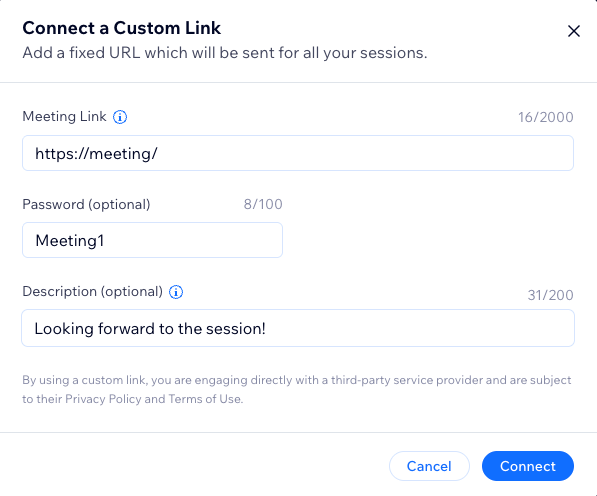Click the Meeting Link label
597x496 pixels.
click(x=64, y=116)
